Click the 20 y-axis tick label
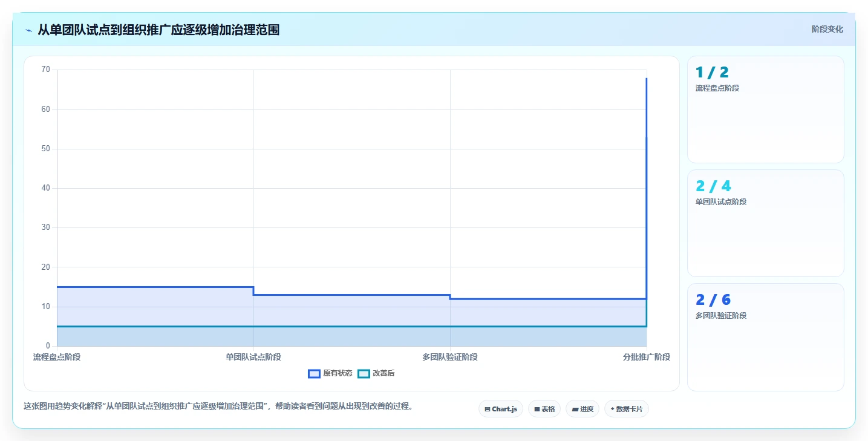The width and height of the screenshot is (868, 441). point(46,267)
